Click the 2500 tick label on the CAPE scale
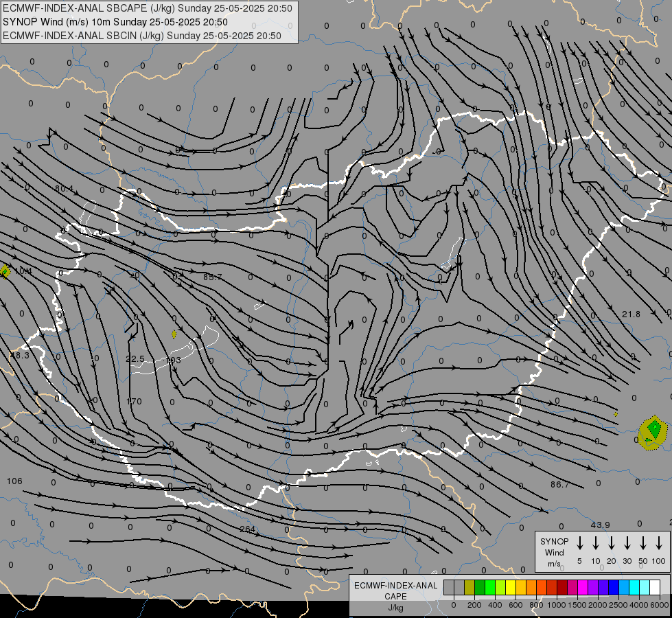The width and height of the screenshot is (672, 618). point(618,605)
